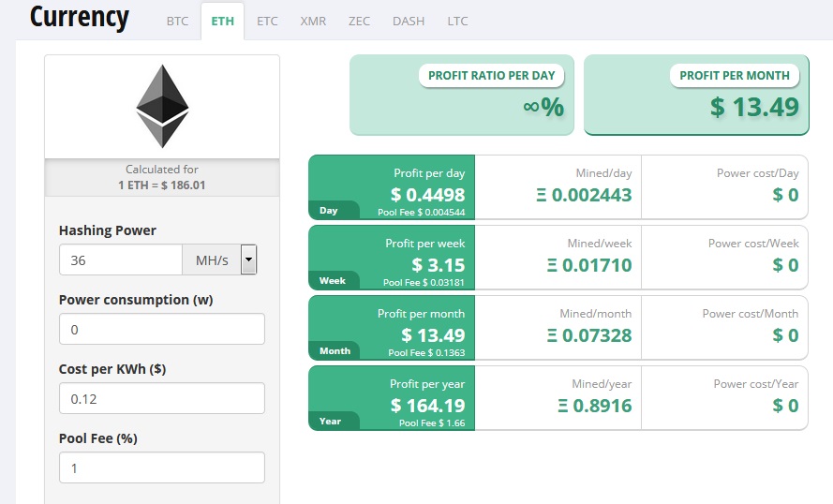Click the Hashing Power input field

121,260
